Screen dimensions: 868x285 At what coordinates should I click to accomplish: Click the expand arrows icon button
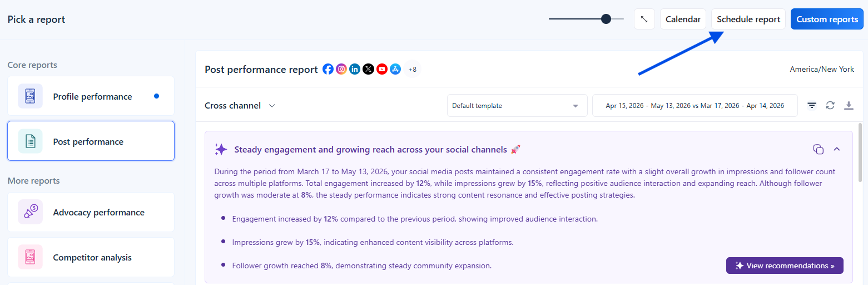coord(644,19)
